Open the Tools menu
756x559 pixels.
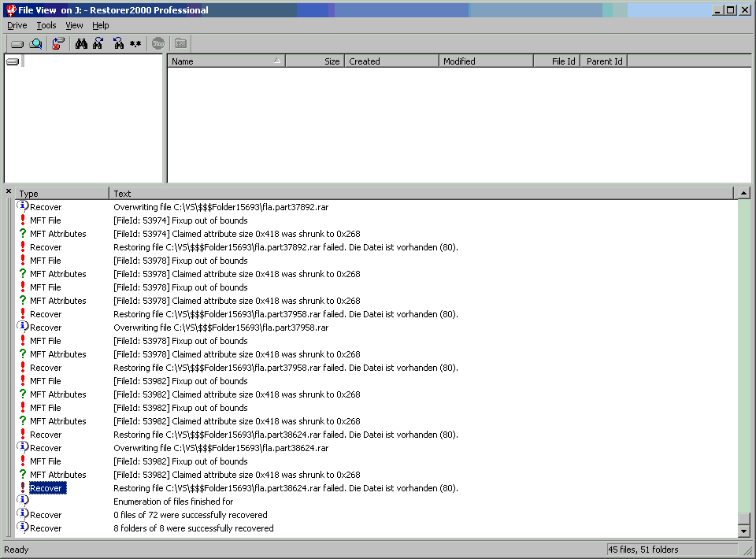pos(46,25)
